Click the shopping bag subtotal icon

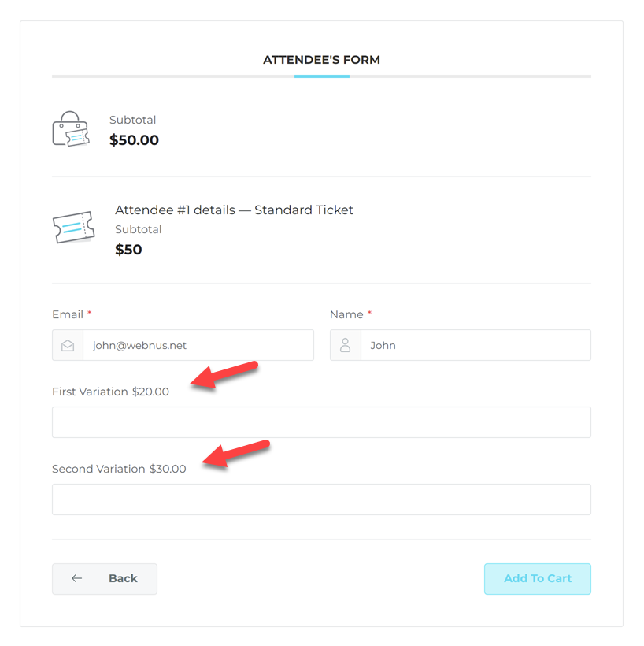pos(71,129)
